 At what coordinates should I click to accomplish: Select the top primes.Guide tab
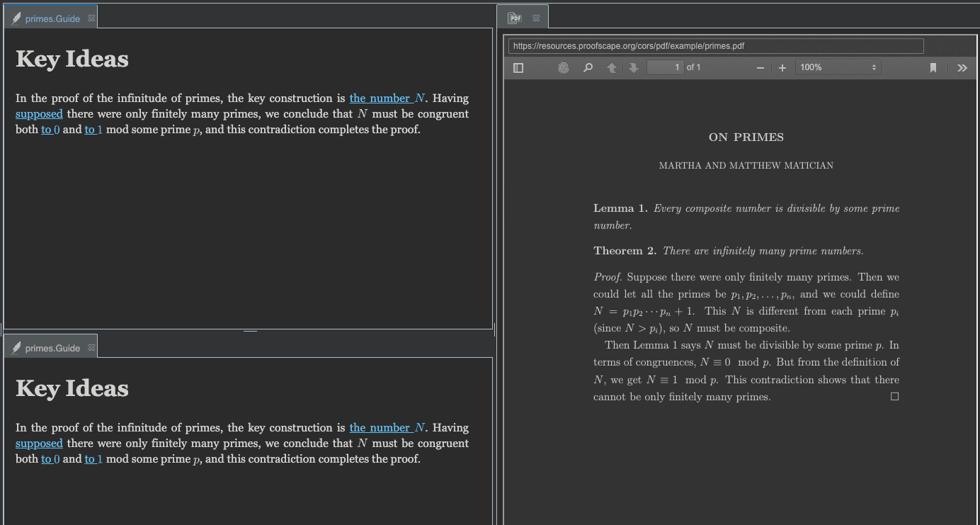coord(52,18)
